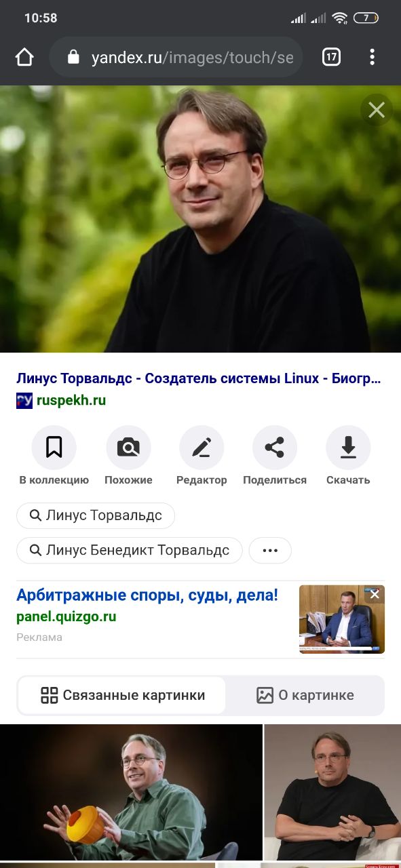Select the Линус Бенедикт Торвальдс search chip
The height and width of the screenshot is (868, 401).
point(130,550)
